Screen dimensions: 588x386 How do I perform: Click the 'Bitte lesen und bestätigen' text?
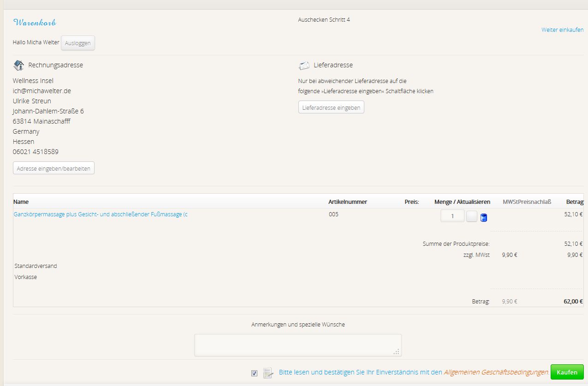360,372
